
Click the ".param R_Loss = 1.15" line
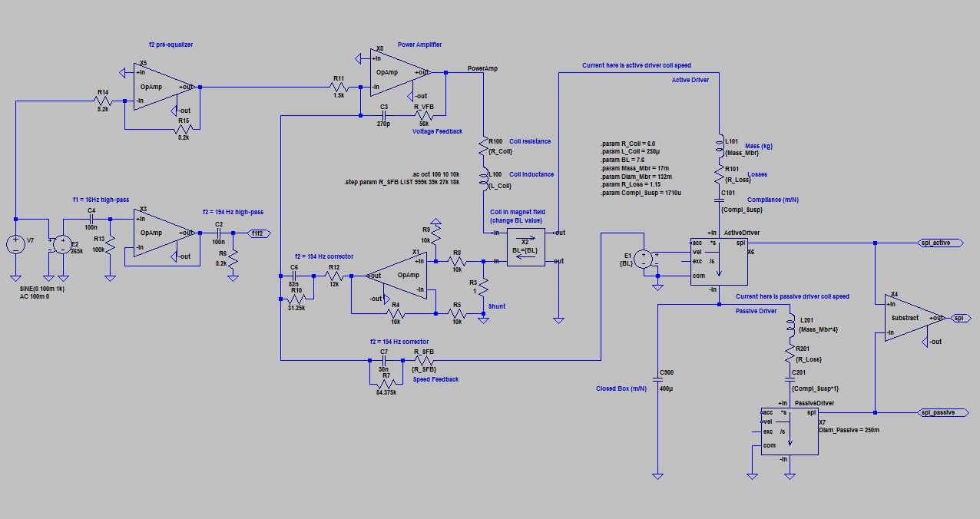[x=629, y=184]
